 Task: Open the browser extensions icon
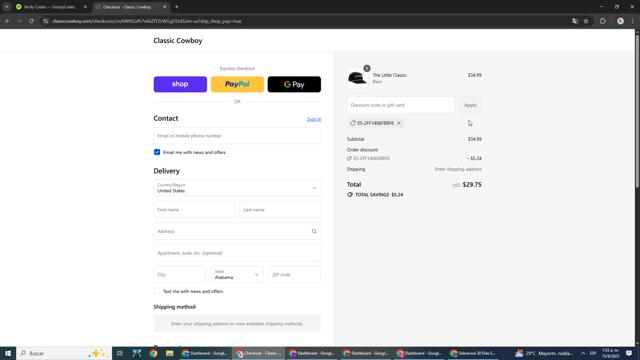click(602, 21)
